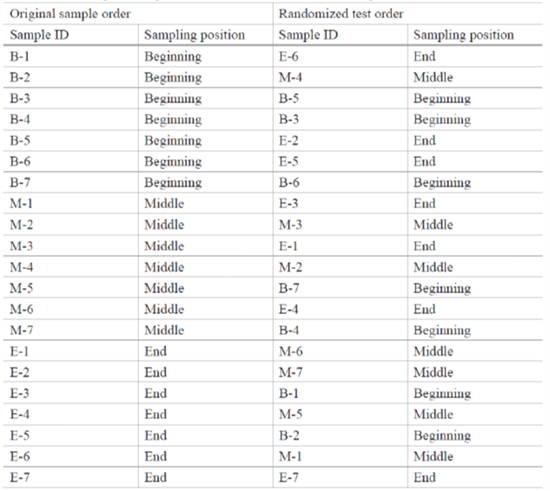Select the Middle cell beside original M-7

pyautogui.click(x=206, y=330)
